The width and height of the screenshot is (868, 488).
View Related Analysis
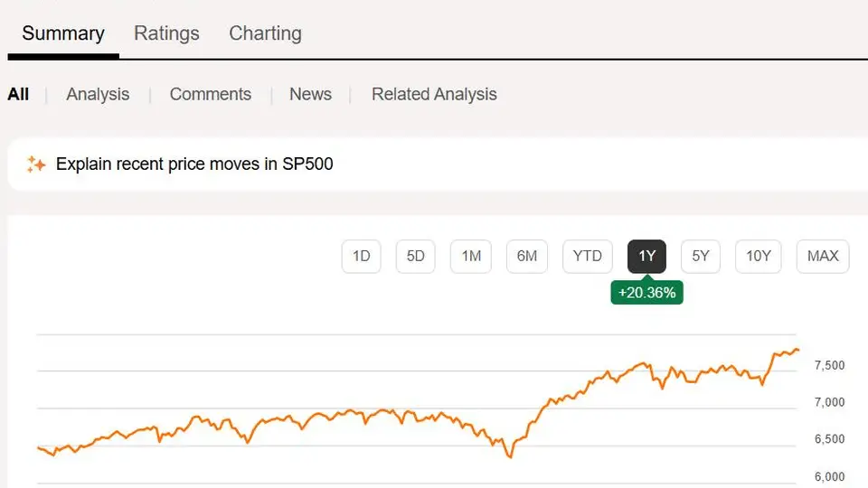click(x=434, y=94)
